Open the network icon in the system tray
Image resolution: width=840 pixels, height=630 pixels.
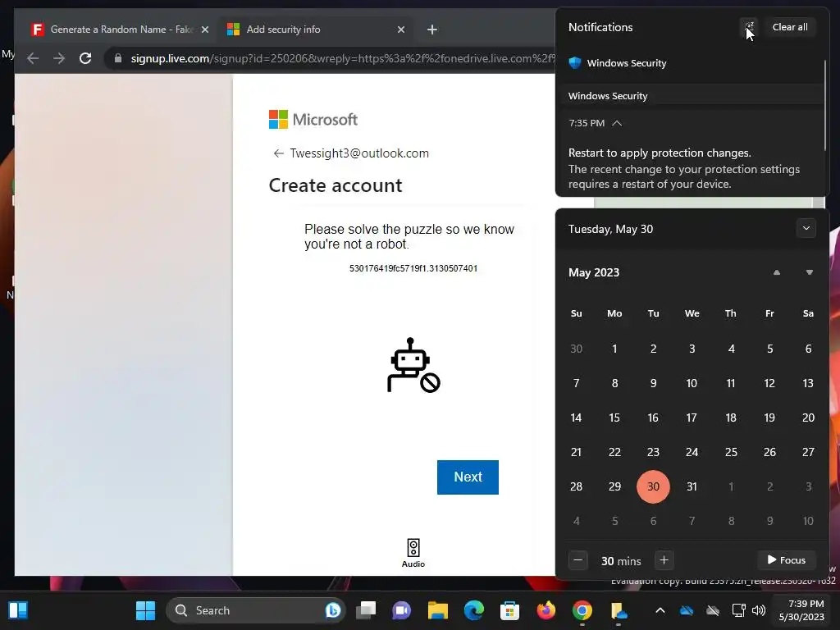[x=738, y=610]
